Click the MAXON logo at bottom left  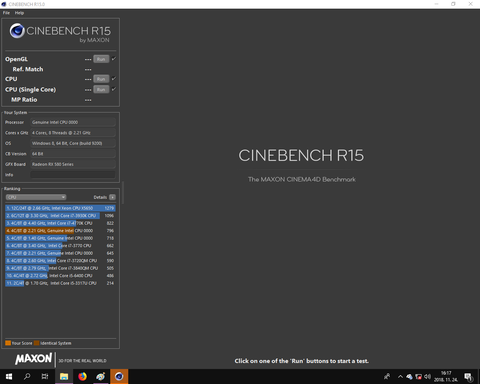click(x=33, y=359)
